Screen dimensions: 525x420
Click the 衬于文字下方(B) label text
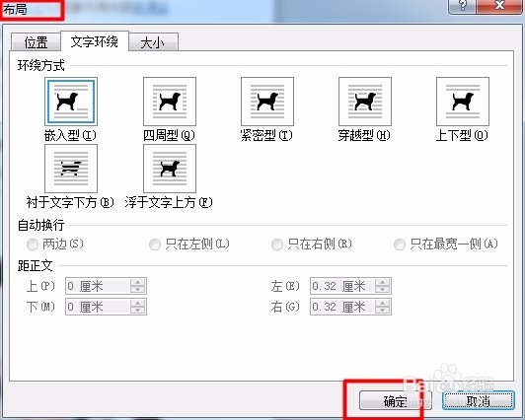pos(70,202)
